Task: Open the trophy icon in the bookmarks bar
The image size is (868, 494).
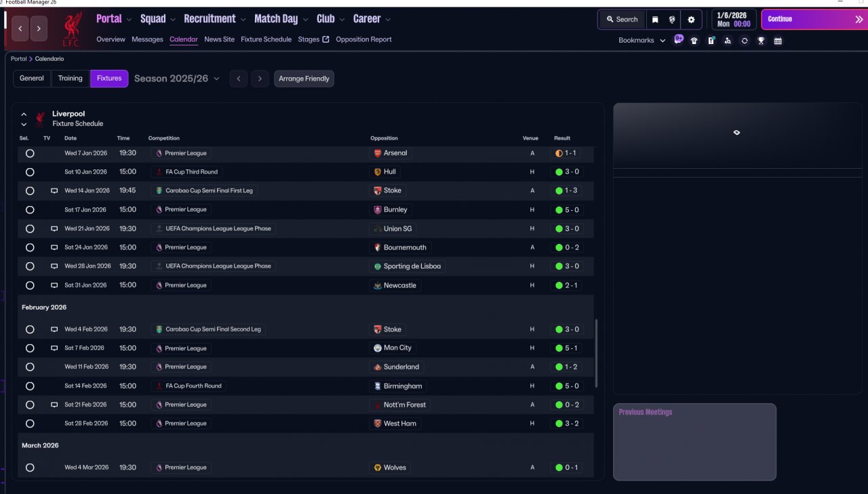Action: [761, 41]
